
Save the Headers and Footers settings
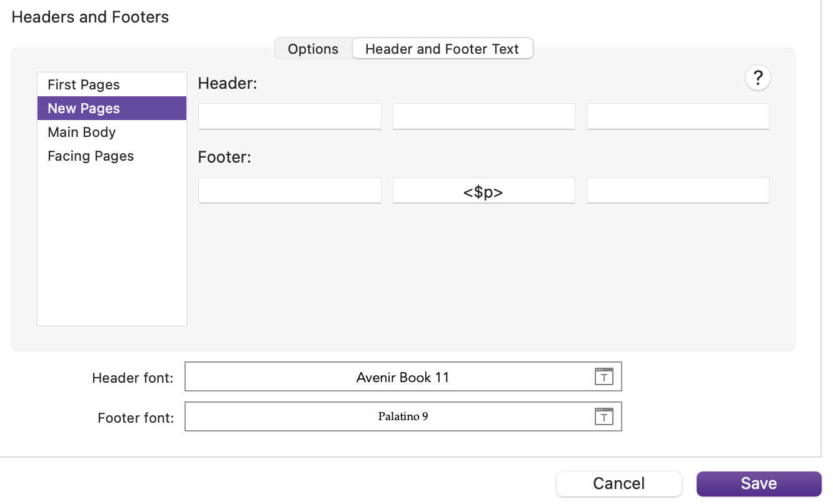(759, 483)
